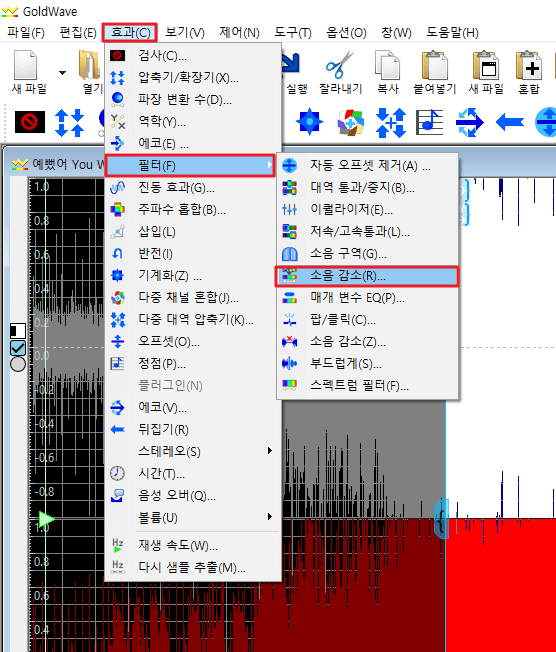Select 시간(T)... menu item
The height and width of the screenshot is (652, 556).
[193, 473]
